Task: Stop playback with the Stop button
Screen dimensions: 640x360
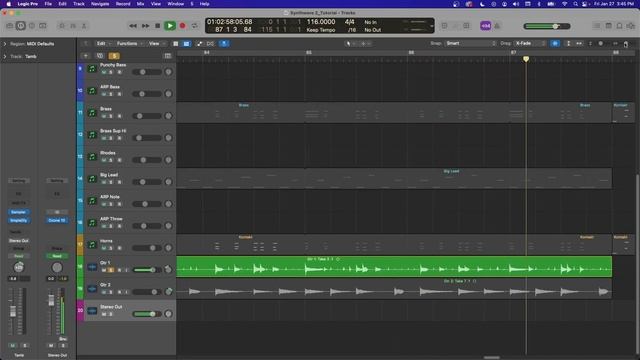Action: coord(158,26)
